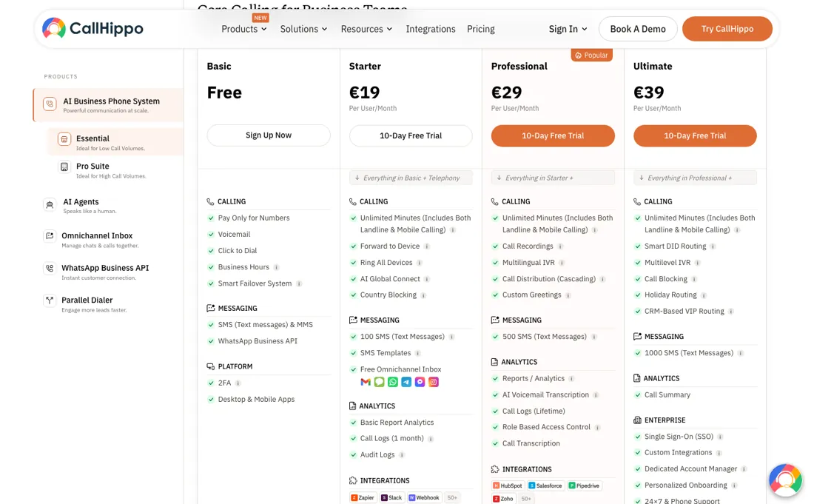Click the Pro Suite icon in sidebar
Screen dimensions: 814x504
point(64,167)
